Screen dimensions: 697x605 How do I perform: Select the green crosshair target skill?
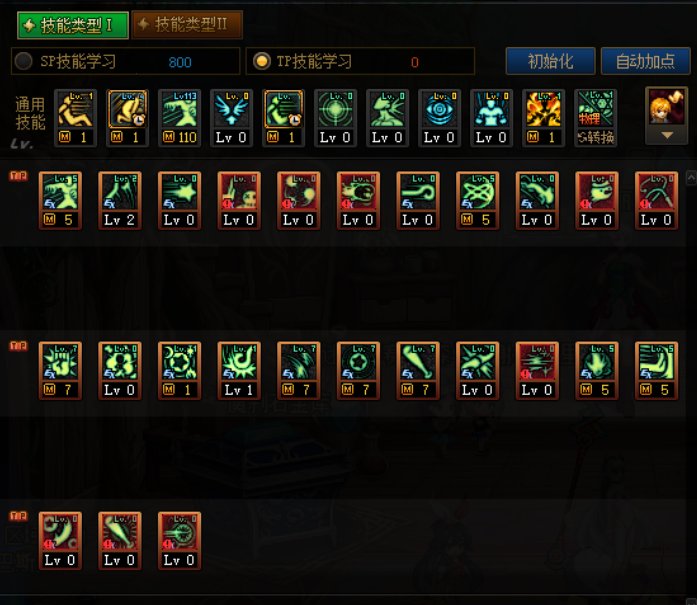336,118
